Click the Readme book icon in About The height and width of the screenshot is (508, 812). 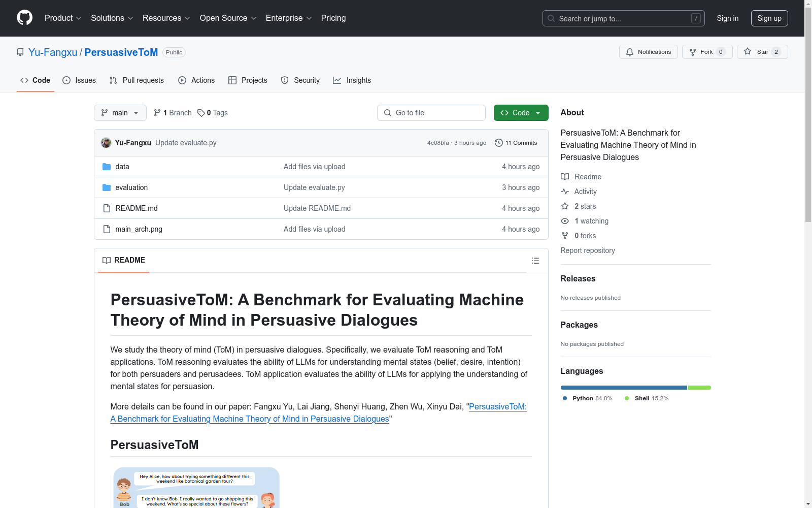[565, 177]
